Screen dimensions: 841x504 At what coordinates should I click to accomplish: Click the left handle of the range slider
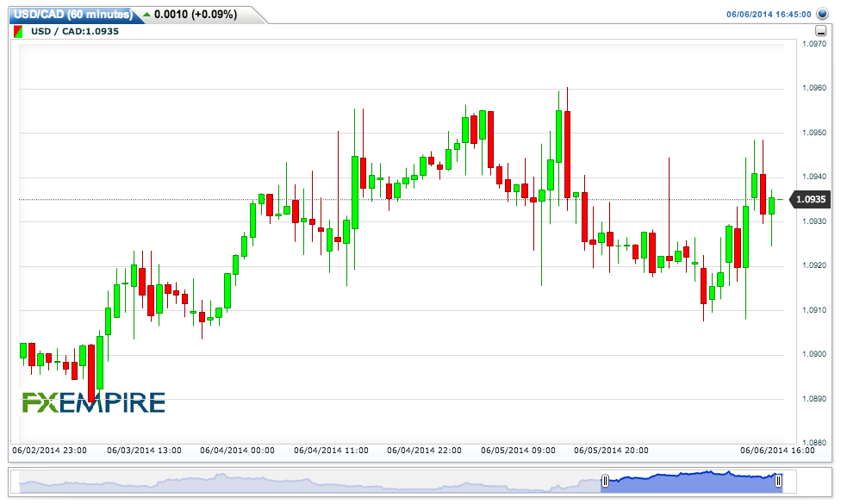(605, 481)
